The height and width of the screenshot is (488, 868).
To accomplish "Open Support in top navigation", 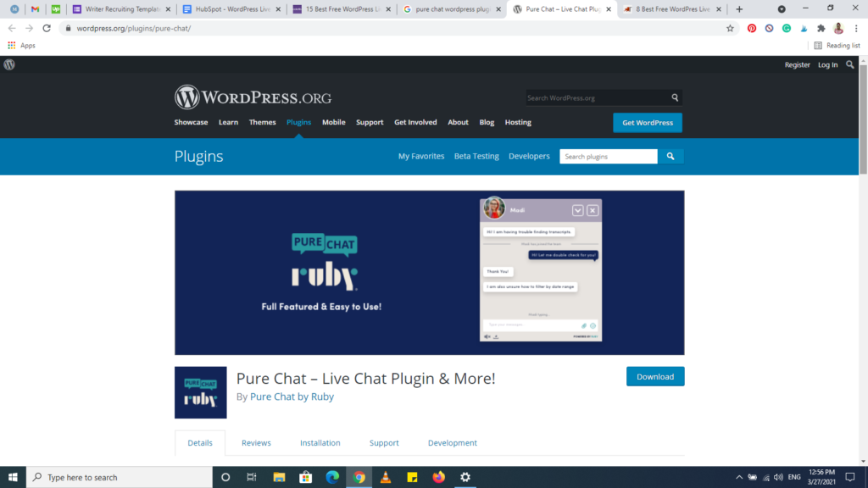I will (370, 122).
